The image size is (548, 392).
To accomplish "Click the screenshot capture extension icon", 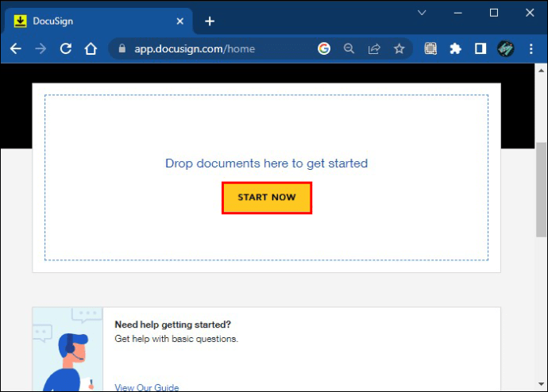I will 430,48.
